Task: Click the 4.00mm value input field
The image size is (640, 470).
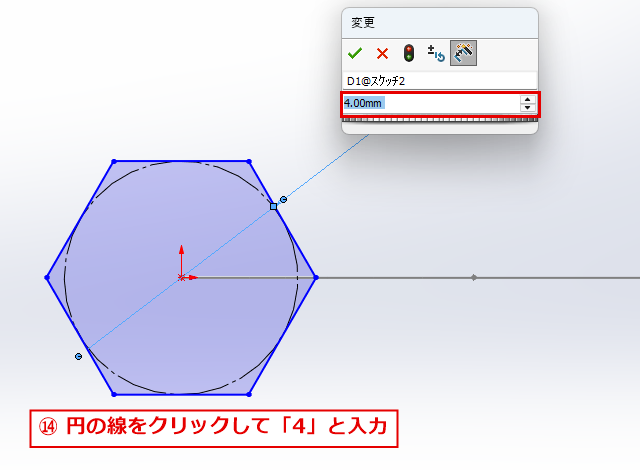Action: point(431,103)
